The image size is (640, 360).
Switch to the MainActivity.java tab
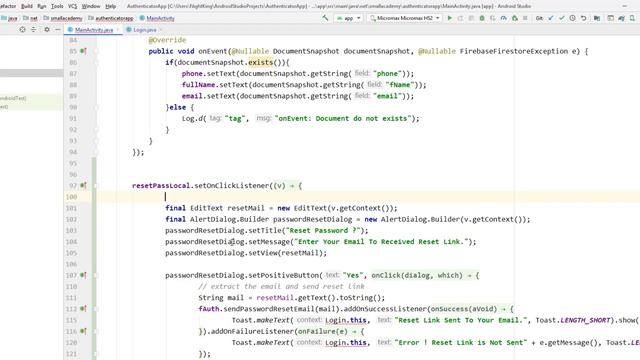pyautogui.click(x=93, y=30)
